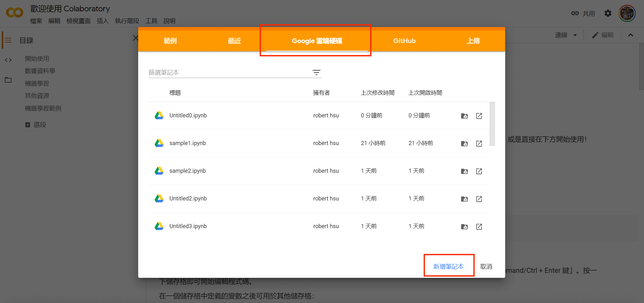The height and width of the screenshot is (303, 644).
Task: Open the Untitled3.ipynb notebook
Action: (x=188, y=226)
